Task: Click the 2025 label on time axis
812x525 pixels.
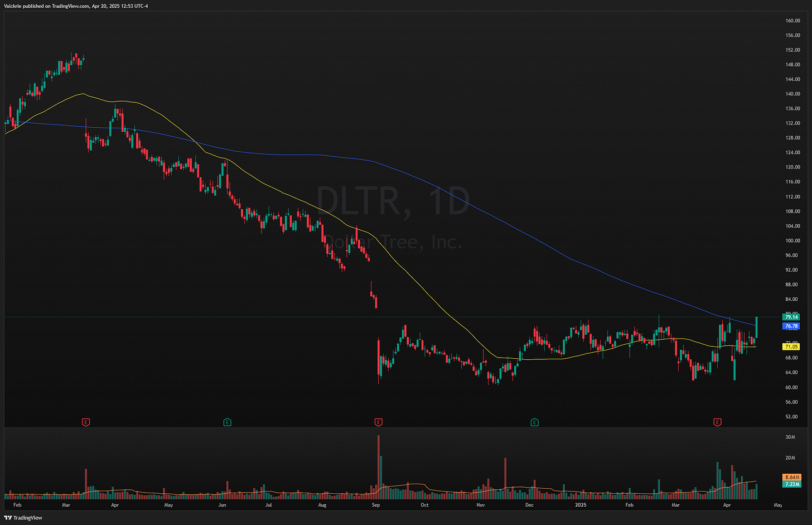Action: (581, 505)
